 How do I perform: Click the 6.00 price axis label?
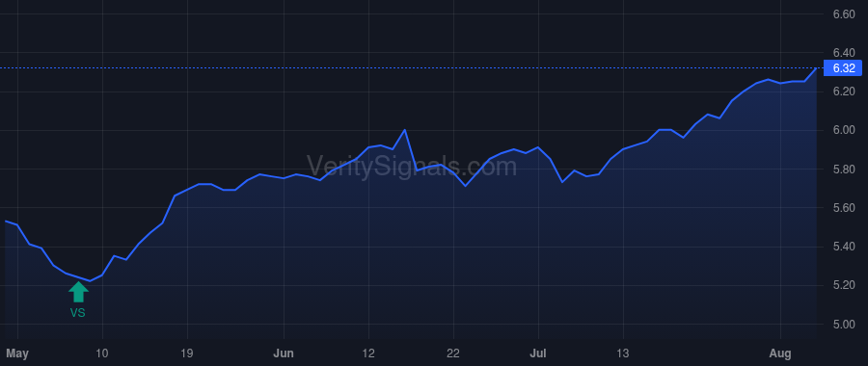[x=844, y=130]
